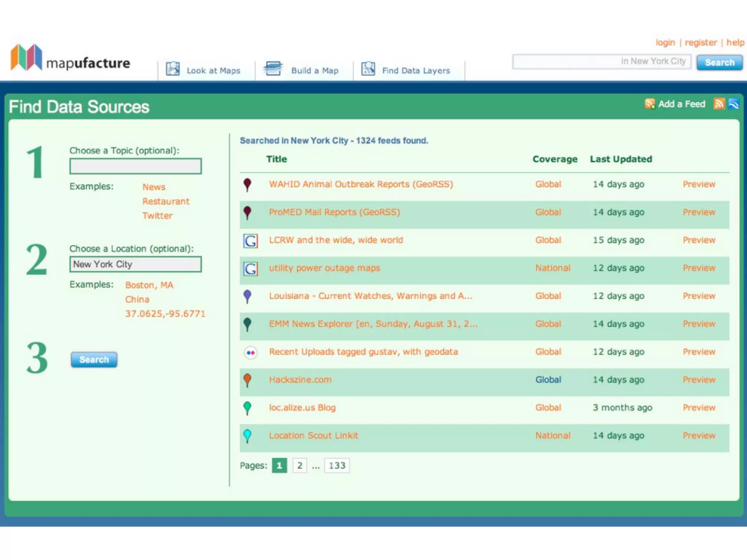Select the Restaurant example topic
The width and height of the screenshot is (747, 560).
[x=166, y=201]
